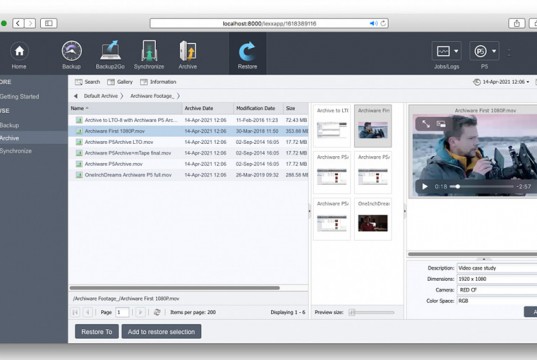Refresh the file list
This screenshot has height=360, width=537.
(157, 312)
